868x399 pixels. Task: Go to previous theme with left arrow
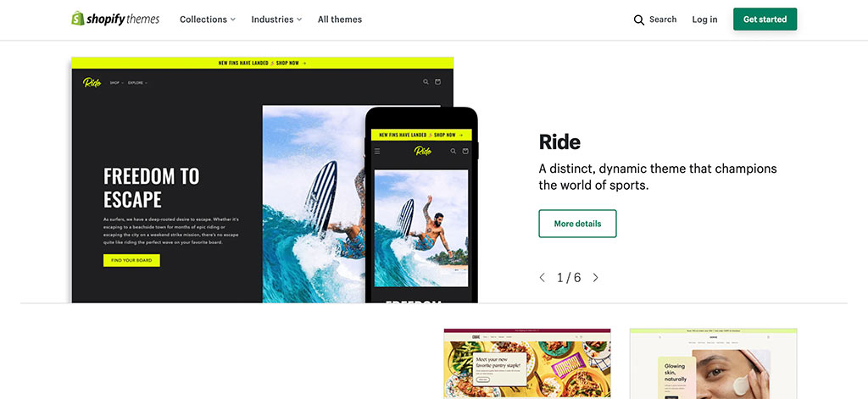point(542,278)
